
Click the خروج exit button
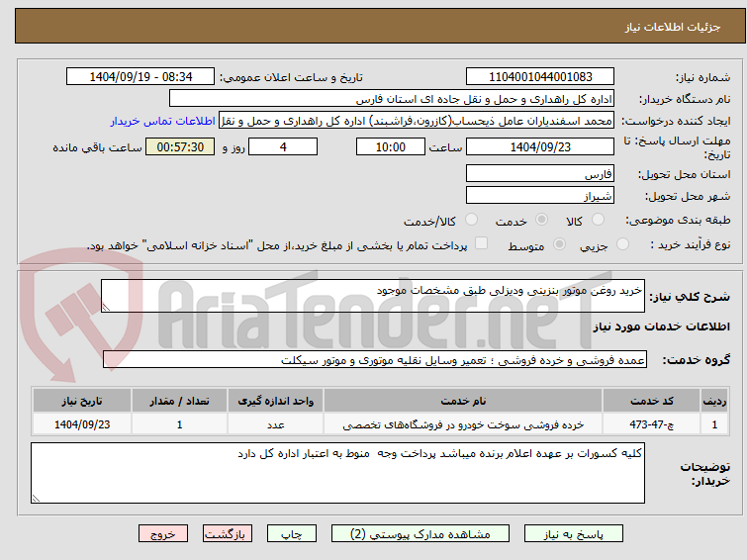(163, 534)
